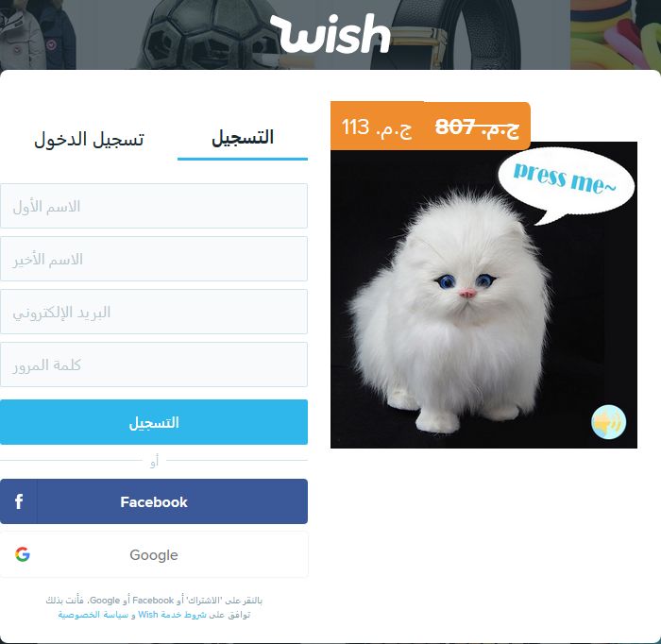Click the white kitten product image
The height and width of the screenshot is (644, 661).
click(x=483, y=295)
